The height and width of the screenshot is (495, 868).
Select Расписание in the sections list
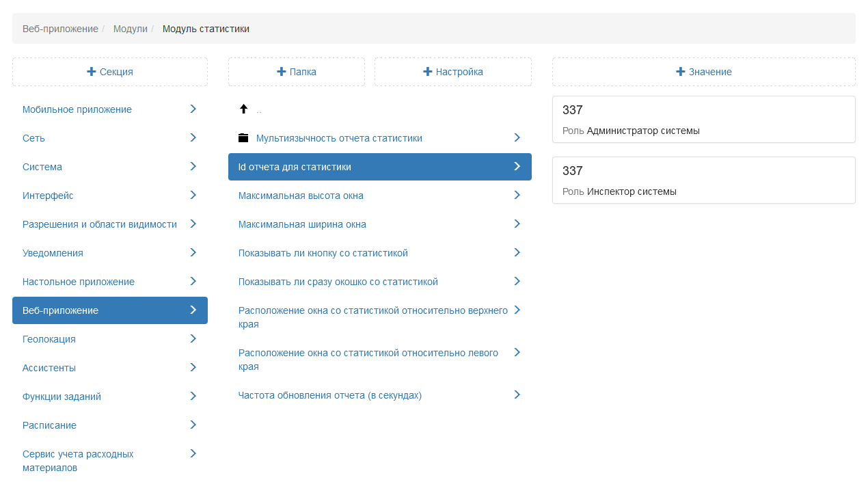click(49, 425)
